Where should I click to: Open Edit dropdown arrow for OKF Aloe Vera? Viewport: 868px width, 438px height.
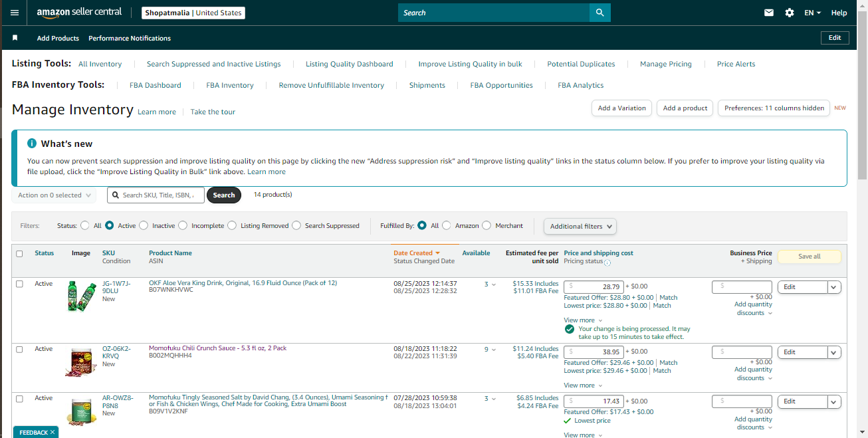pyautogui.click(x=835, y=287)
